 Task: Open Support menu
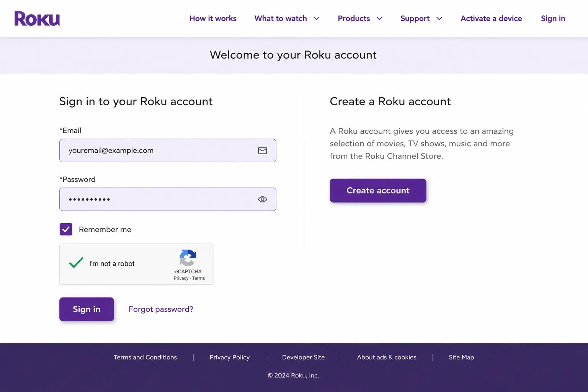[x=415, y=18]
